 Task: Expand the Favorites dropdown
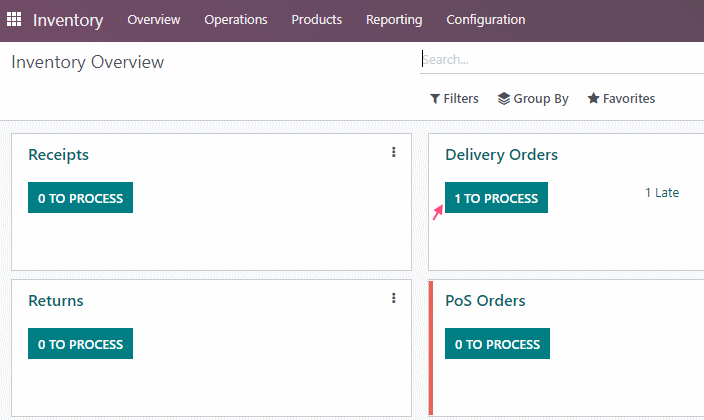click(x=621, y=98)
